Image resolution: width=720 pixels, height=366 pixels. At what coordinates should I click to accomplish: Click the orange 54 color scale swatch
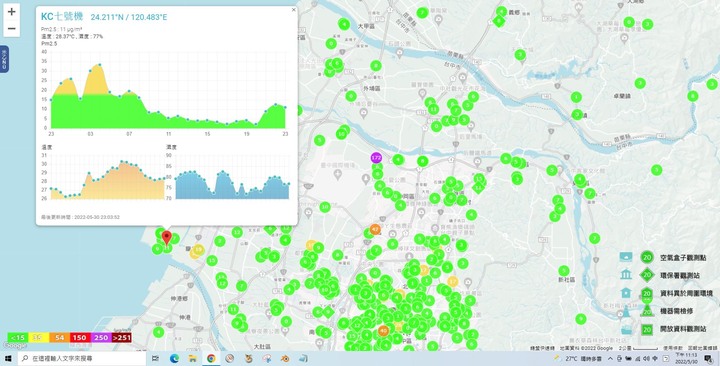tap(59, 338)
